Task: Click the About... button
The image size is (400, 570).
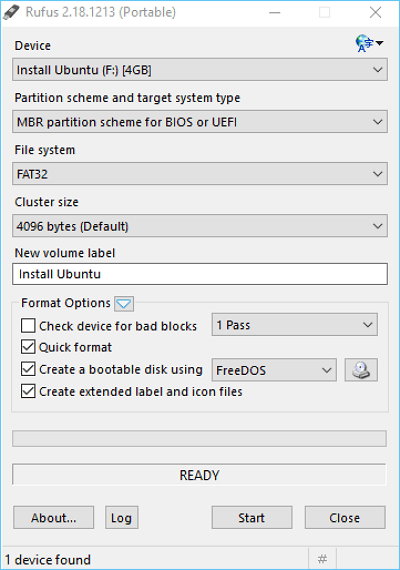Action: (53, 517)
